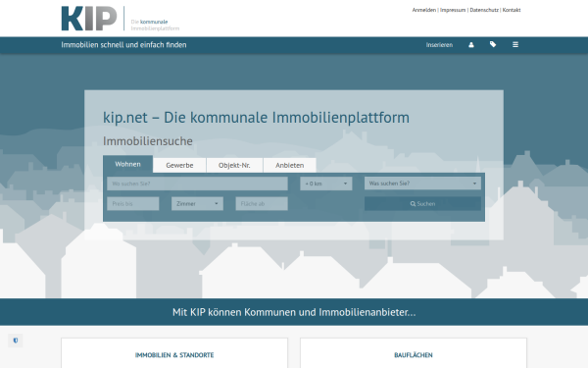This screenshot has width=588, height=368.
Task: Open Datenschutz link
Action: click(x=484, y=10)
